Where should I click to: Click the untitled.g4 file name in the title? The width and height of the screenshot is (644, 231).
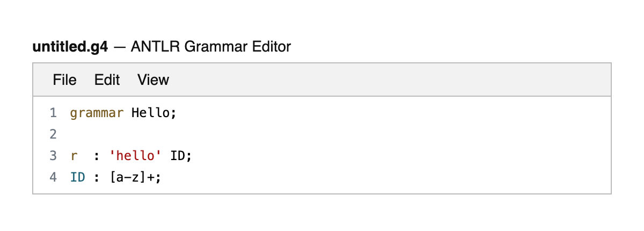70,47
